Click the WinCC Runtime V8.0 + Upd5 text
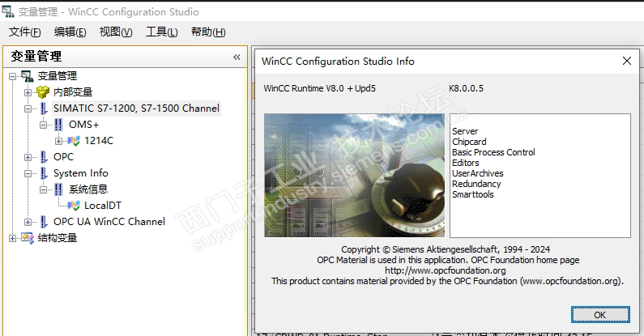 pos(319,88)
